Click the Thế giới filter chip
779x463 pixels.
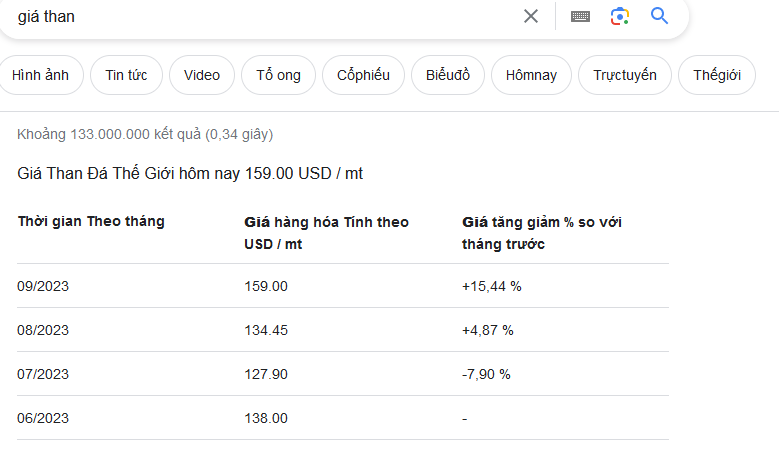click(x=717, y=75)
